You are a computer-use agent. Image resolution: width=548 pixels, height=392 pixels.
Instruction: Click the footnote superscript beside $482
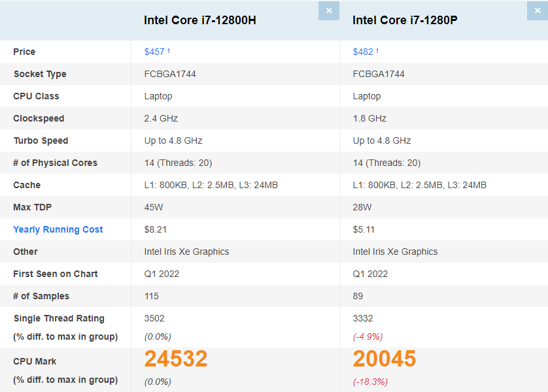[375, 48]
